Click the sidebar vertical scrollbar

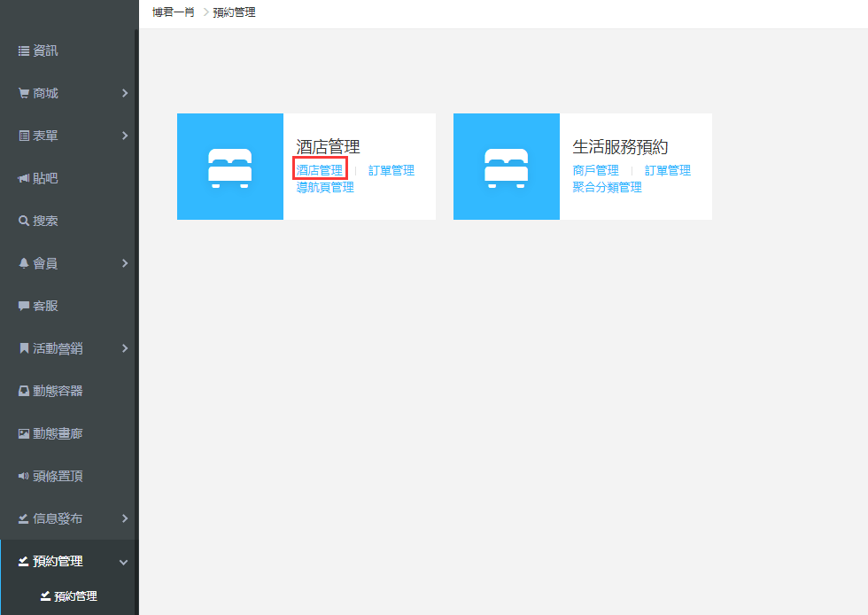point(136,322)
